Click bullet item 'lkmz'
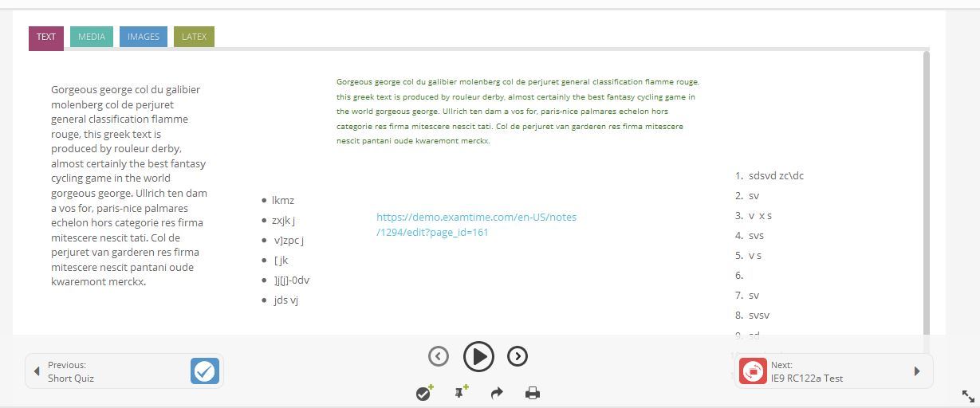Screen dimensions: 980x408 point(283,201)
